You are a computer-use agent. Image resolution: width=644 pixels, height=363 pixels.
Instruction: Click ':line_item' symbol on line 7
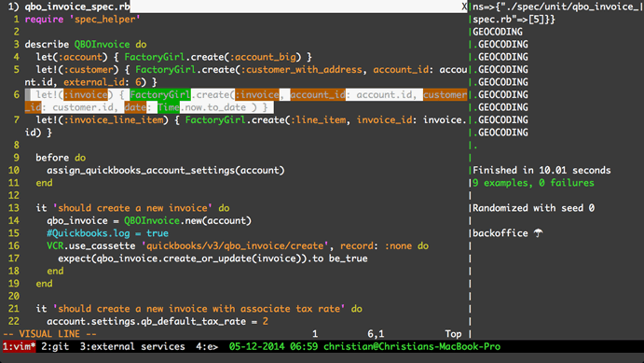coord(318,120)
